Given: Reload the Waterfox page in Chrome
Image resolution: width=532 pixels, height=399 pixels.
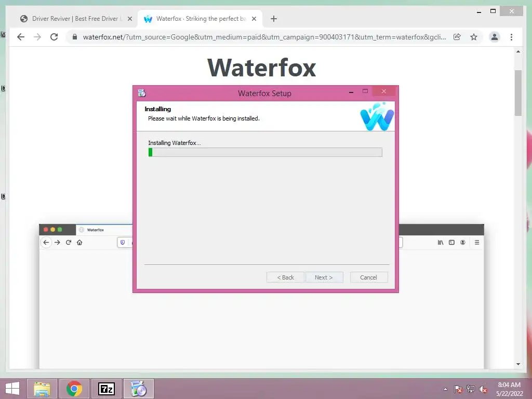Looking at the screenshot, I should [54, 37].
